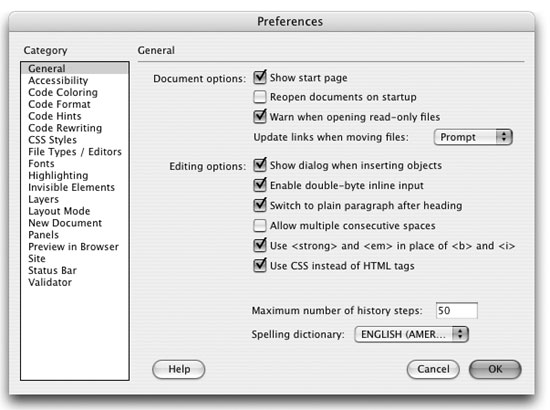The height and width of the screenshot is (410, 550).
Task: Uncheck Show dialog when inserting objects
Action: (x=260, y=165)
